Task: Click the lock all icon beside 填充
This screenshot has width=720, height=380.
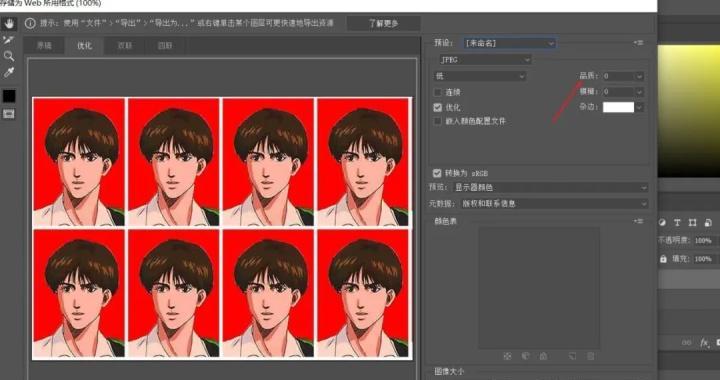Action: (663, 259)
